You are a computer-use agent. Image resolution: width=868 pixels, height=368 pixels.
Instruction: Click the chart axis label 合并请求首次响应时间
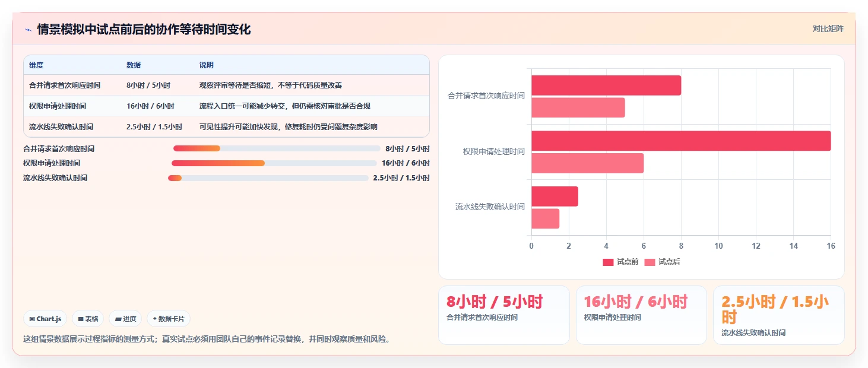(486, 96)
